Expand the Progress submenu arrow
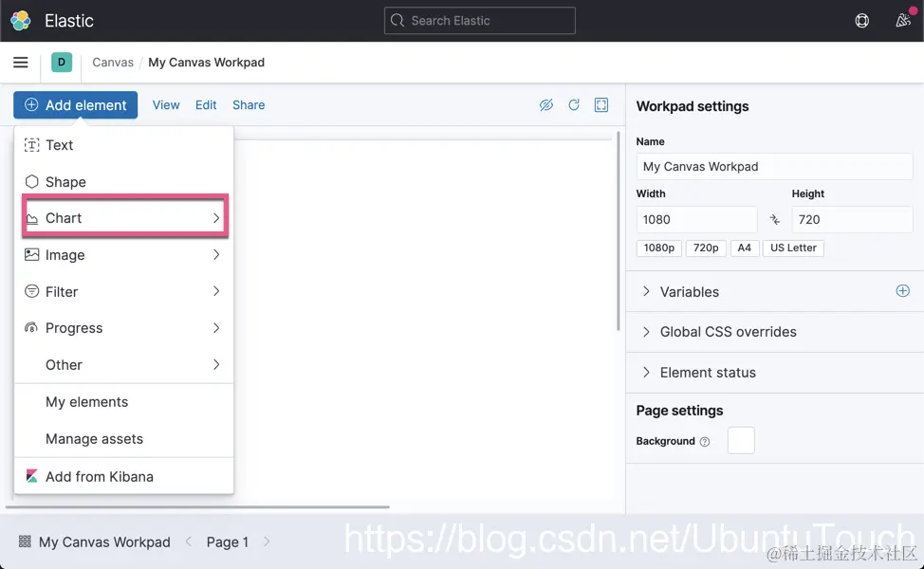 [216, 327]
